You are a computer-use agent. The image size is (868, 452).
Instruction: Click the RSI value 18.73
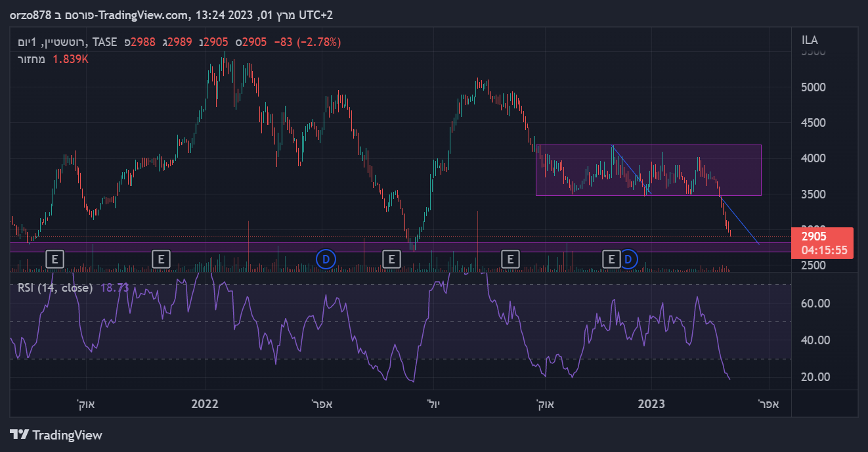click(x=114, y=288)
